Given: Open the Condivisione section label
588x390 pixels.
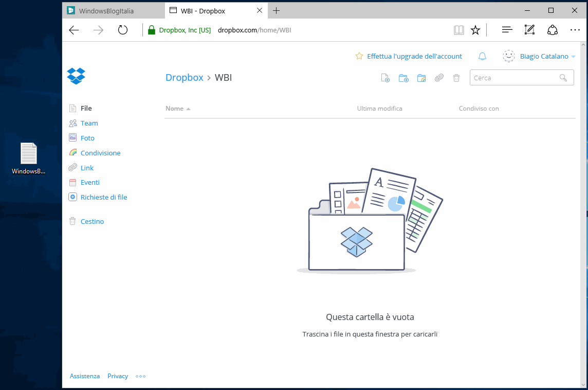Looking at the screenshot, I should coord(101,153).
